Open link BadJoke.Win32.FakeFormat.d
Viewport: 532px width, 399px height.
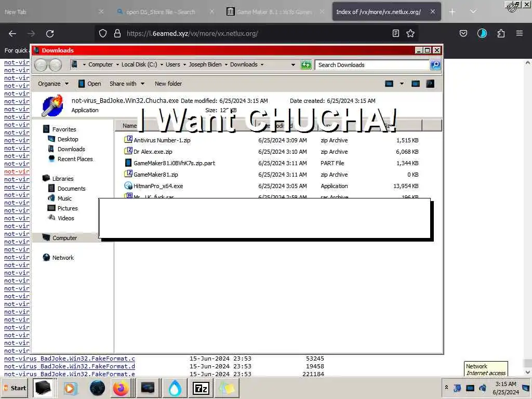click(69, 366)
